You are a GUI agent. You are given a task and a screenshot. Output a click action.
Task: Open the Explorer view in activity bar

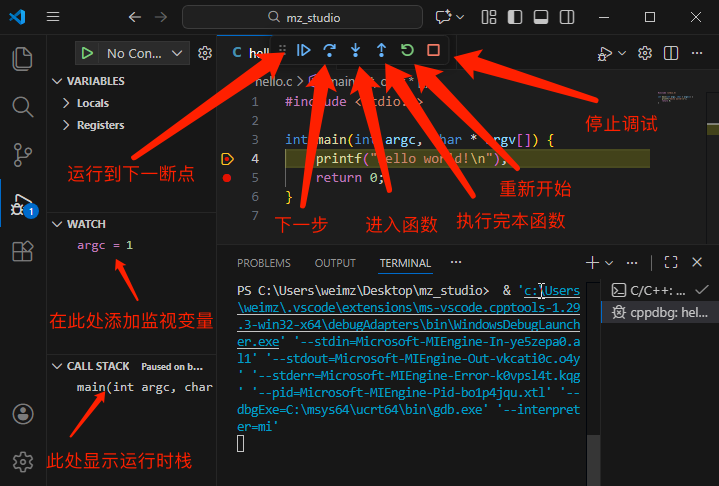pos(22,59)
